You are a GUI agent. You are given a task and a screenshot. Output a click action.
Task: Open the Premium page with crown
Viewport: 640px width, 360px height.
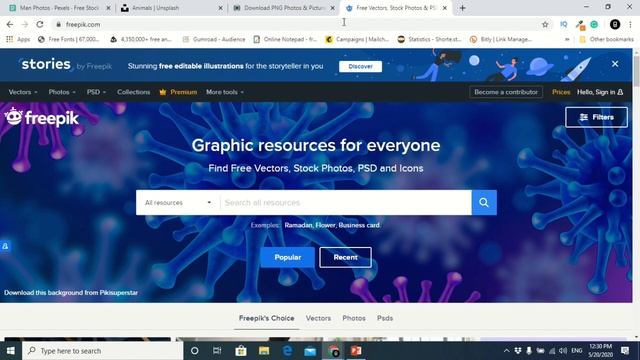tap(178, 92)
